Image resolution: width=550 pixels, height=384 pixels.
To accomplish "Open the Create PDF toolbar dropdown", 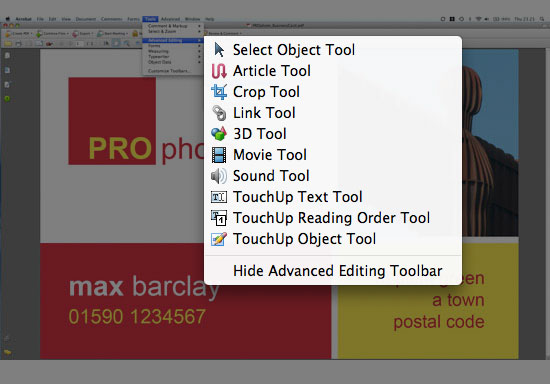I will [19, 34].
